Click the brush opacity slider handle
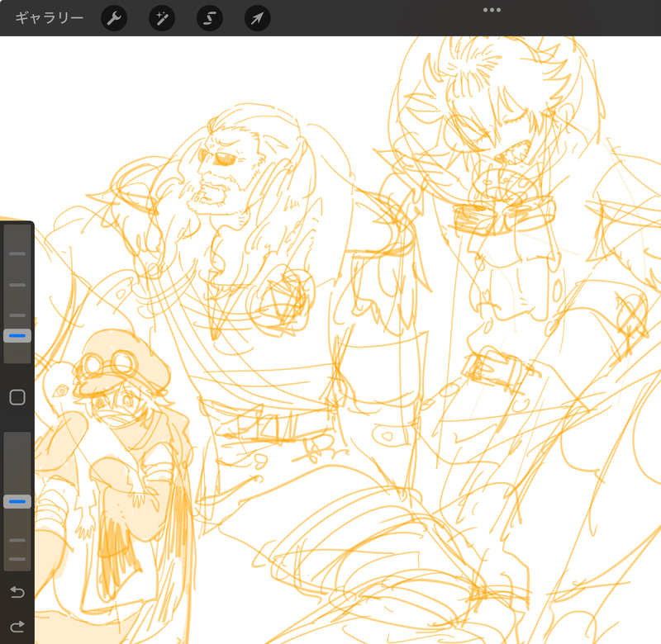Viewport: 661px width, 644px height. [17, 502]
